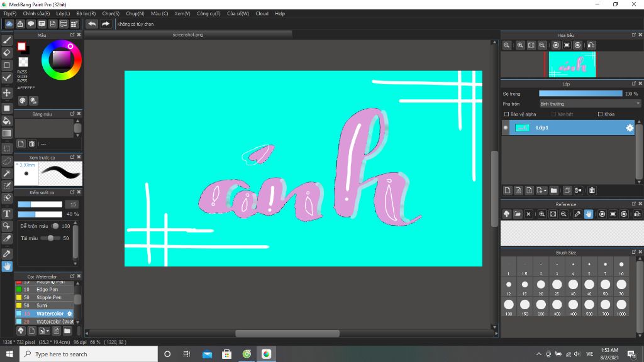Toggle visibility of layer Lớp1

[x=506, y=128]
